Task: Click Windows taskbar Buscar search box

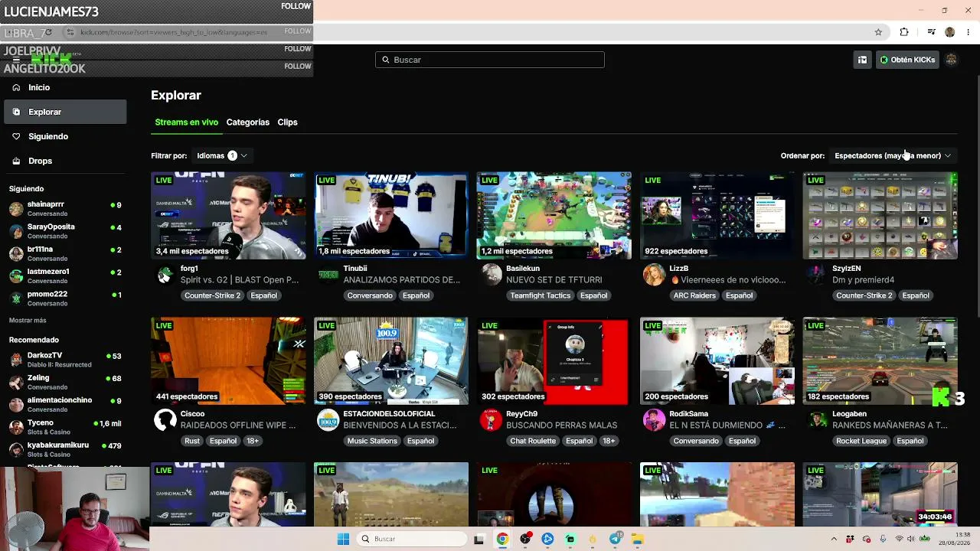Action: click(413, 539)
